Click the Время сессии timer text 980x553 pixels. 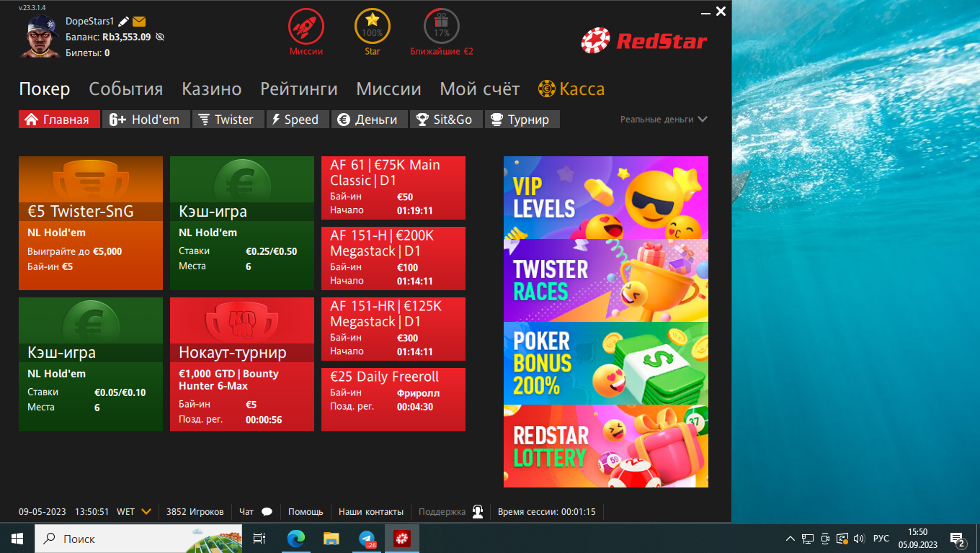[x=547, y=512]
